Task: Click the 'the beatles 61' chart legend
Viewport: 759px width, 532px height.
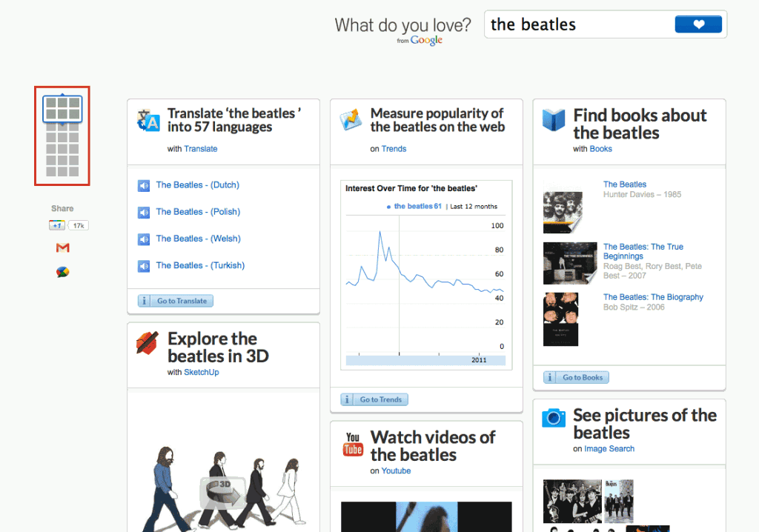Action: coord(414,206)
